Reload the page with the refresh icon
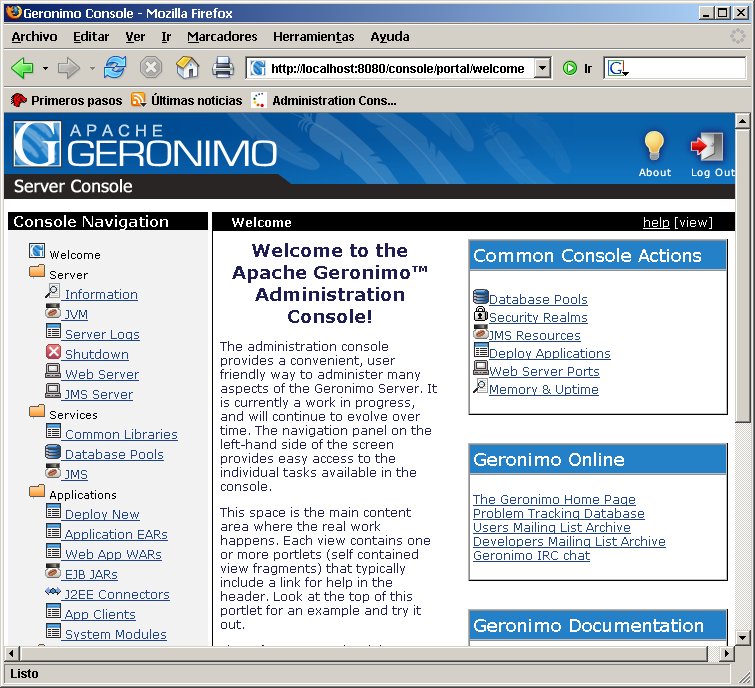755x688 pixels. click(115, 67)
